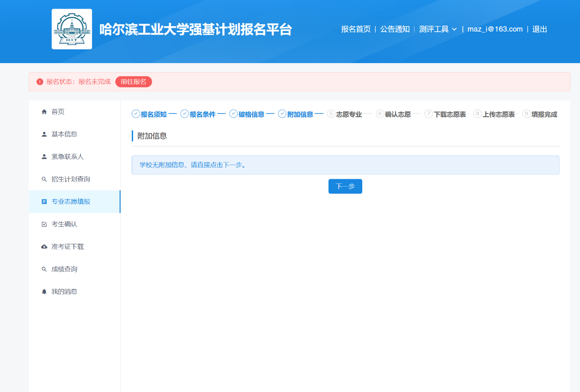Click the cloud download icon beside 准考证下载
This screenshot has width=580, height=392.
coord(44,247)
